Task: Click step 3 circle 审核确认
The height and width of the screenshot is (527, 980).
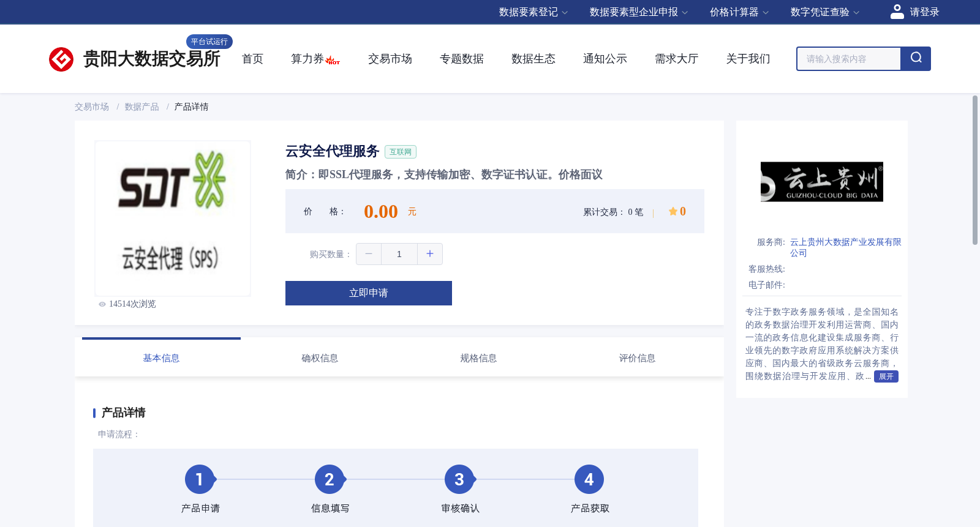Action: point(459,479)
